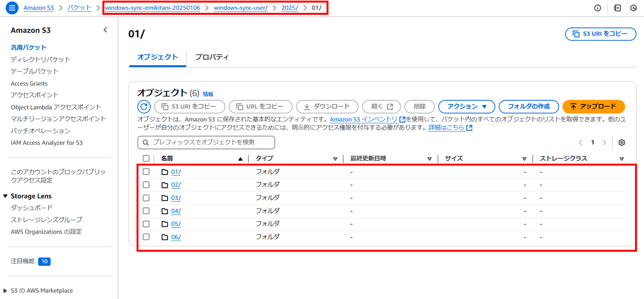Open windows-sync-emikitani-20250106 breadcrumb link
The height and width of the screenshot is (299, 644).
[153, 8]
